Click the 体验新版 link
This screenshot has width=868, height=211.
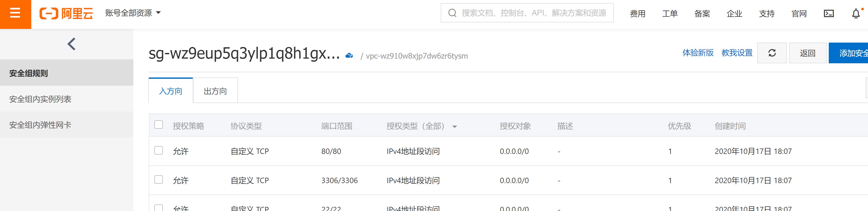tap(698, 53)
